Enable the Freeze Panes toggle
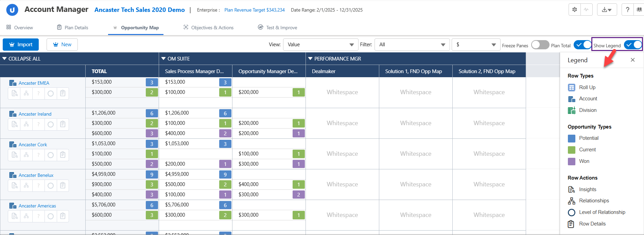 [540, 45]
